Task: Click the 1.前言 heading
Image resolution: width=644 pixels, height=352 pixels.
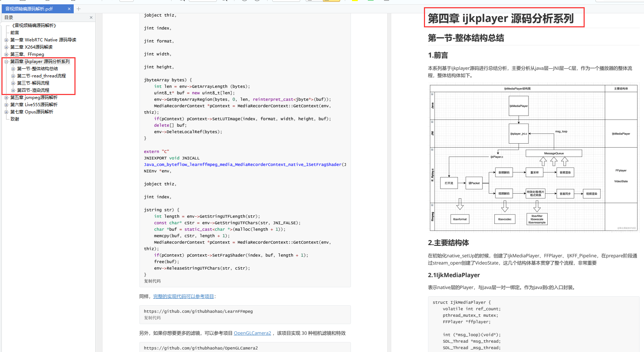Action: [x=438, y=55]
